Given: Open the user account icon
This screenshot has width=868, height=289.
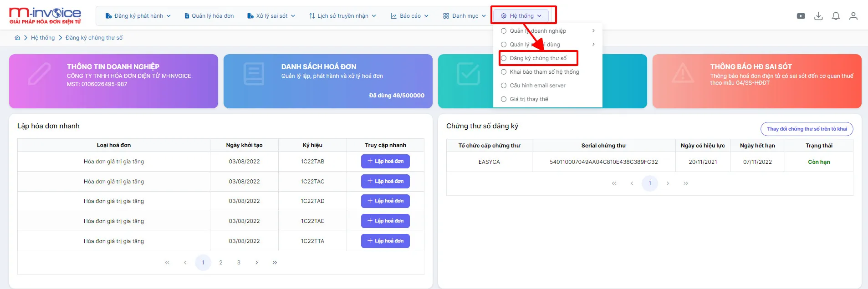Looking at the screenshot, I should coord(853,16).
